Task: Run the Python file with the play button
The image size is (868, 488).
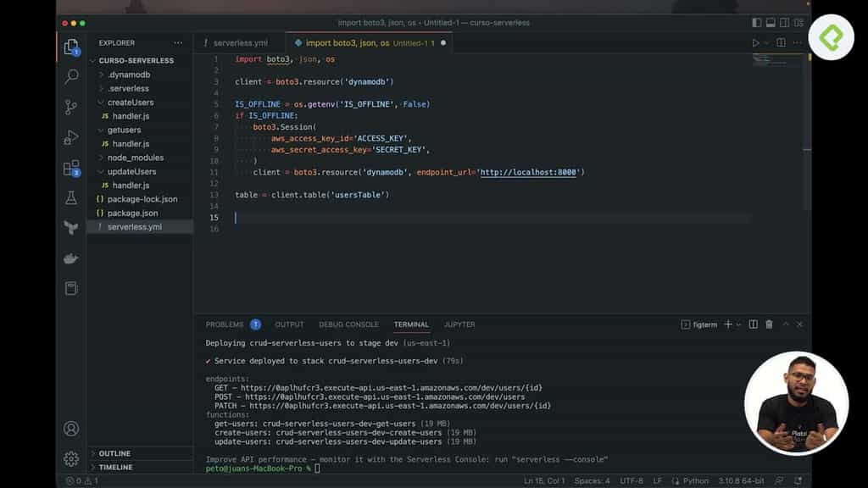Action: [754, 42]
